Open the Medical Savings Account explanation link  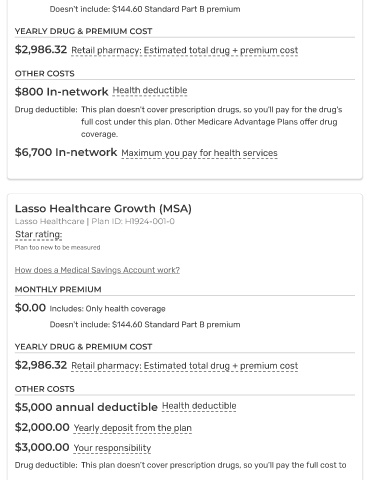(x=97, y=270)
